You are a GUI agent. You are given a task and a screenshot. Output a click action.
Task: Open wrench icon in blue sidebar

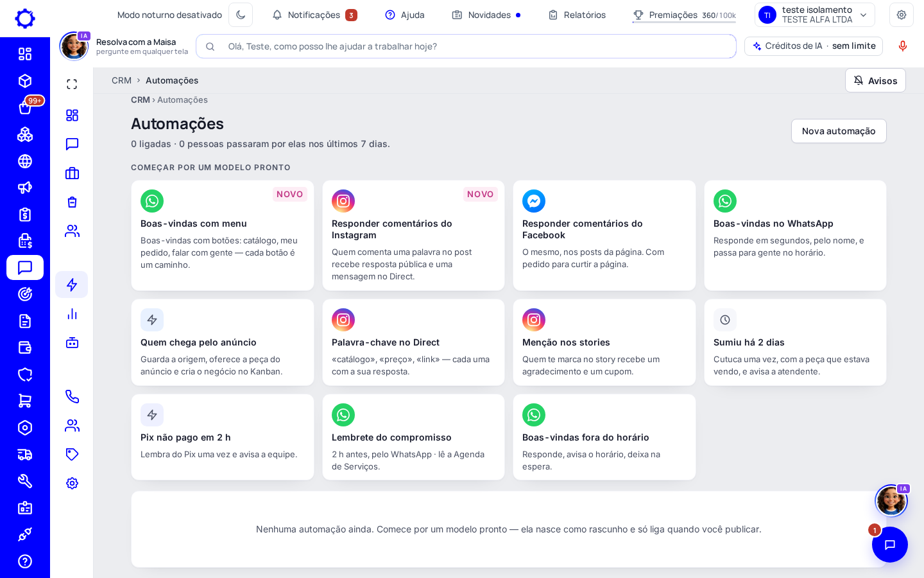tap(25, 481)
